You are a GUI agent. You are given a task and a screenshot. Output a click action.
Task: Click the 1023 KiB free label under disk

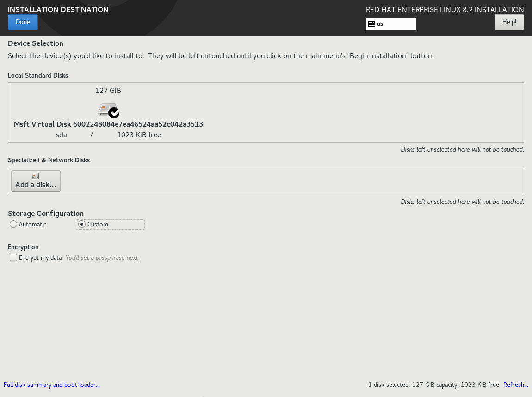click(139, 135)
